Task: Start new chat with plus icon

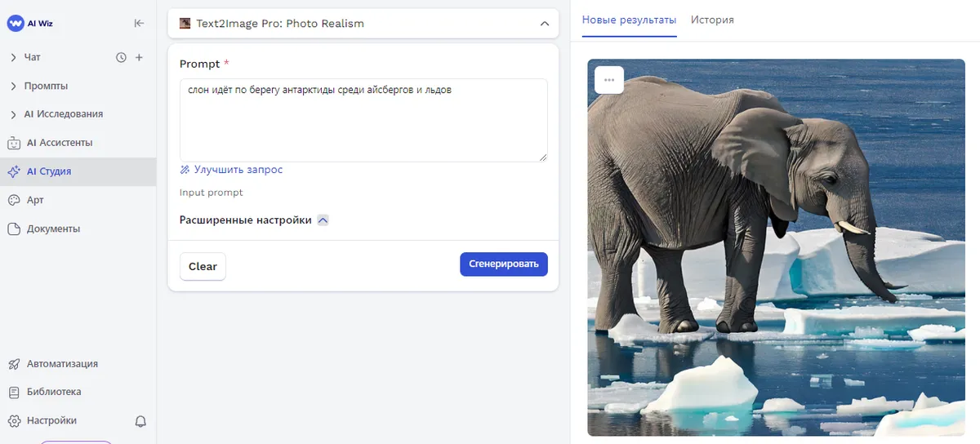Action: (x=139, y=57)
